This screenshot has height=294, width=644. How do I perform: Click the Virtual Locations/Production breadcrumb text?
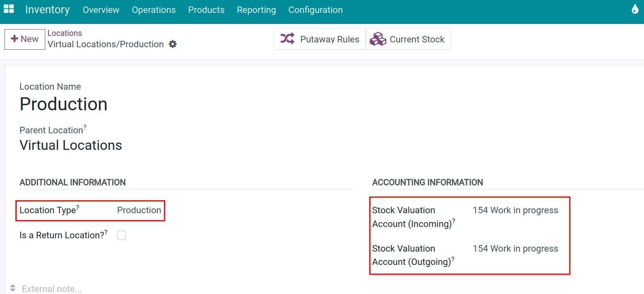tap(105, 44)
